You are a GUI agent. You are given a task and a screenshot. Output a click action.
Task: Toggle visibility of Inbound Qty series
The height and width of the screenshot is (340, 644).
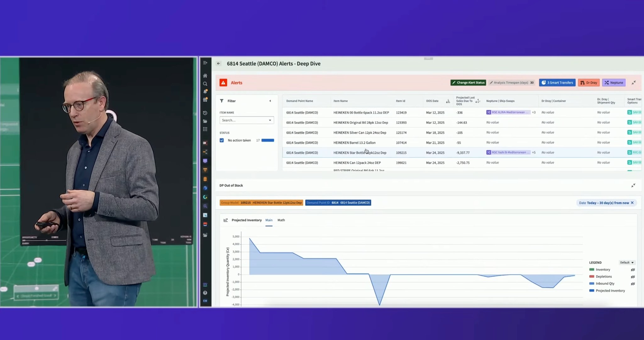[633, 284]
